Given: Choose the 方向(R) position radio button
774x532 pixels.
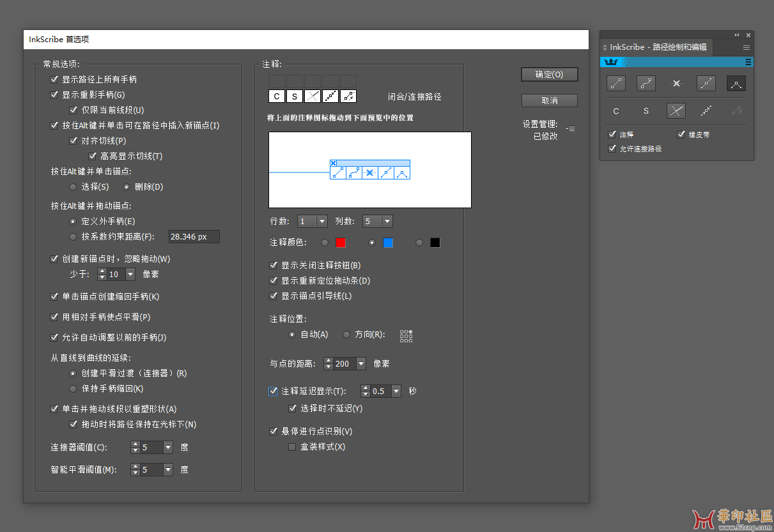Looking at the screenshot, I should [x=347, y=335].
